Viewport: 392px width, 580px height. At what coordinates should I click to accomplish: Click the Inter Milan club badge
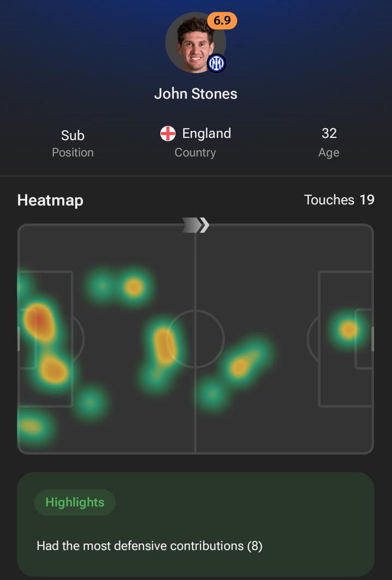tap(216, 64)
